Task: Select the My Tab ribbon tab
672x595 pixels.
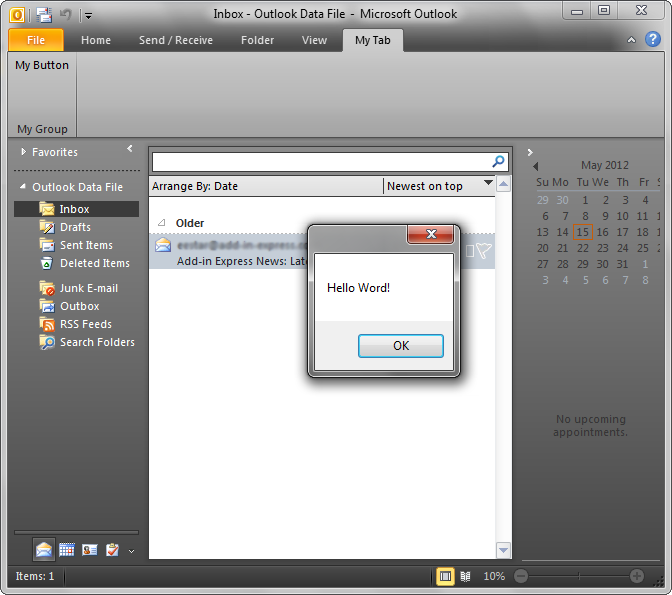Action: click(372, 40)
